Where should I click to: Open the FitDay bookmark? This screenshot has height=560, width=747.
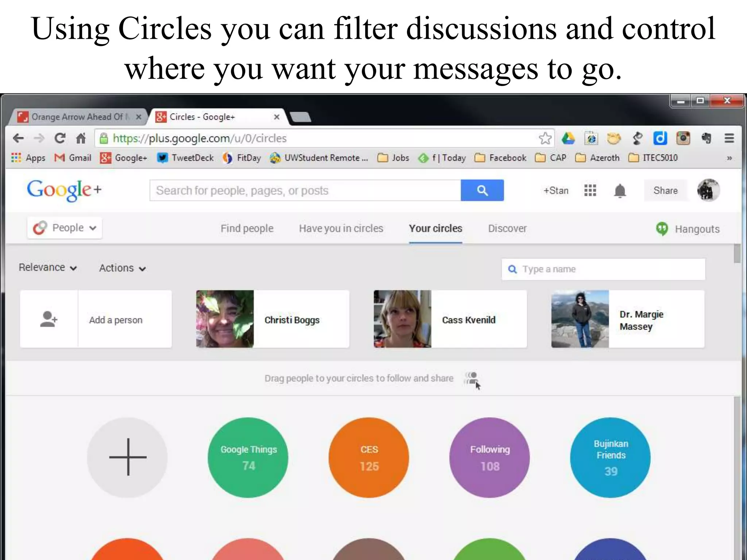242,158
